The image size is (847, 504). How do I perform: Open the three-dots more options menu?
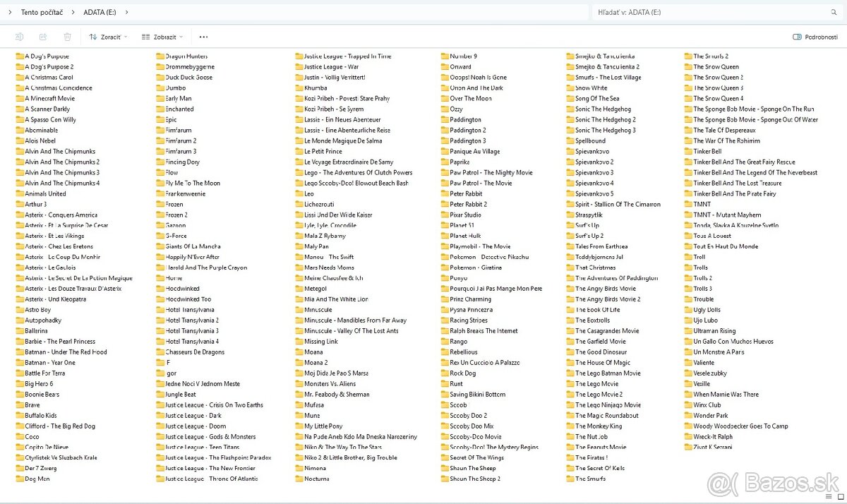pos(203,37)
